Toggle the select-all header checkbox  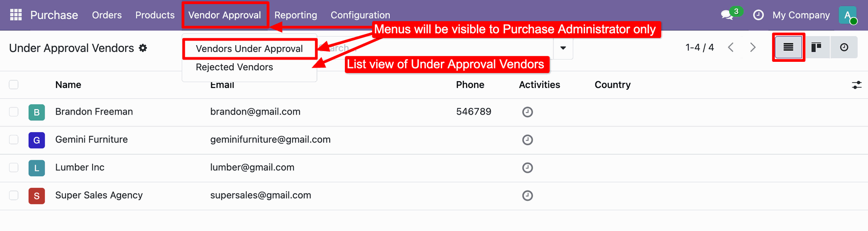click(x=14, y=85)
